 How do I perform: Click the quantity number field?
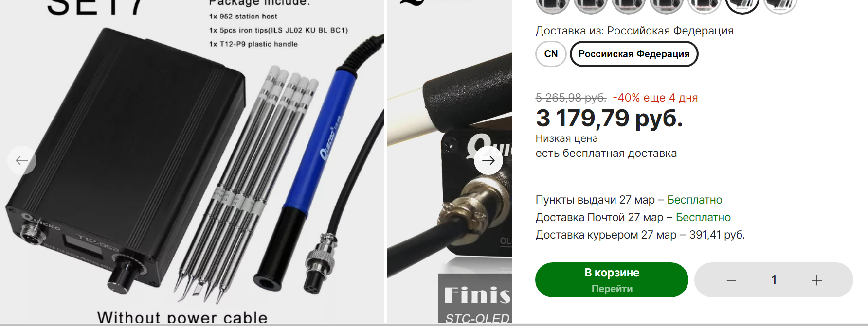(x=774, y=280)
